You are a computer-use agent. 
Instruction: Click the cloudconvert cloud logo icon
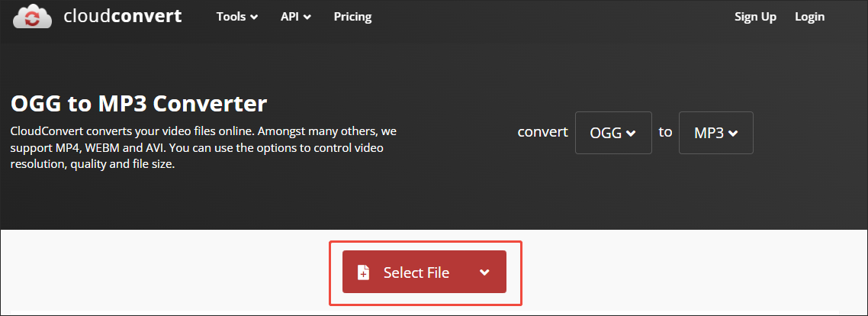[x=32, y=16]
